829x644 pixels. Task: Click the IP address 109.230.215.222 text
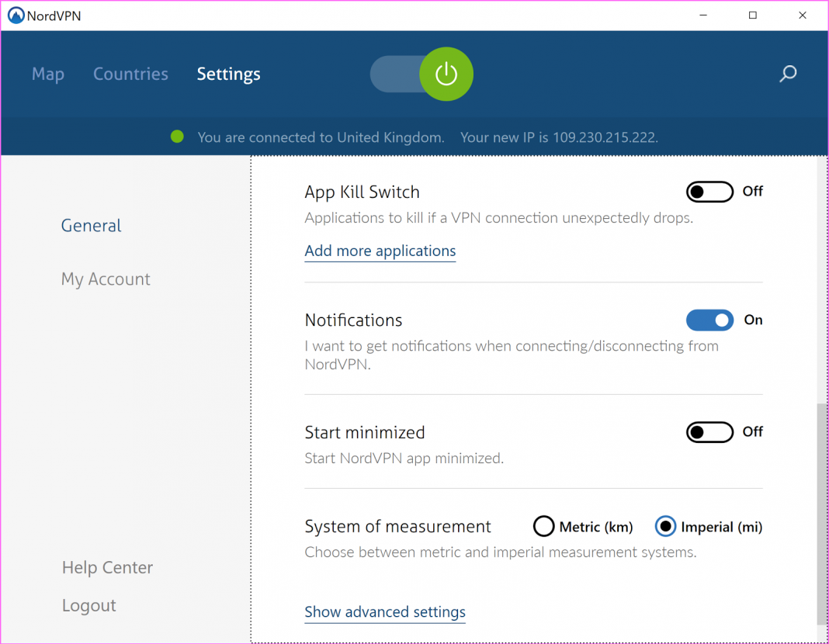tap(605, 137)
